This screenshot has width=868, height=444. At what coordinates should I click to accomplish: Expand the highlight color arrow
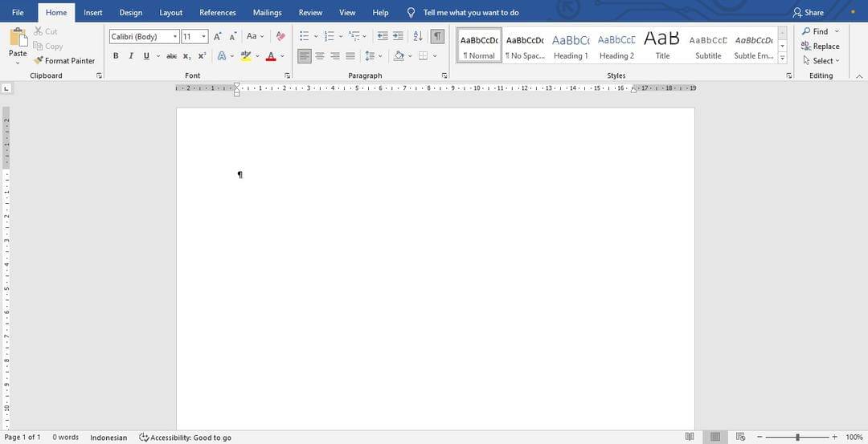257,56
